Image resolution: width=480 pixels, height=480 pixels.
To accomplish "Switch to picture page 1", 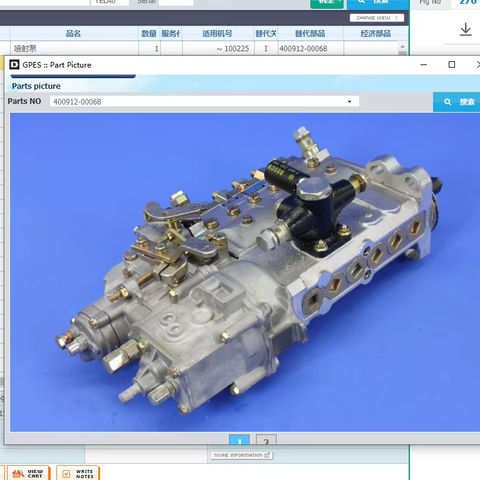I will (239, 440).
